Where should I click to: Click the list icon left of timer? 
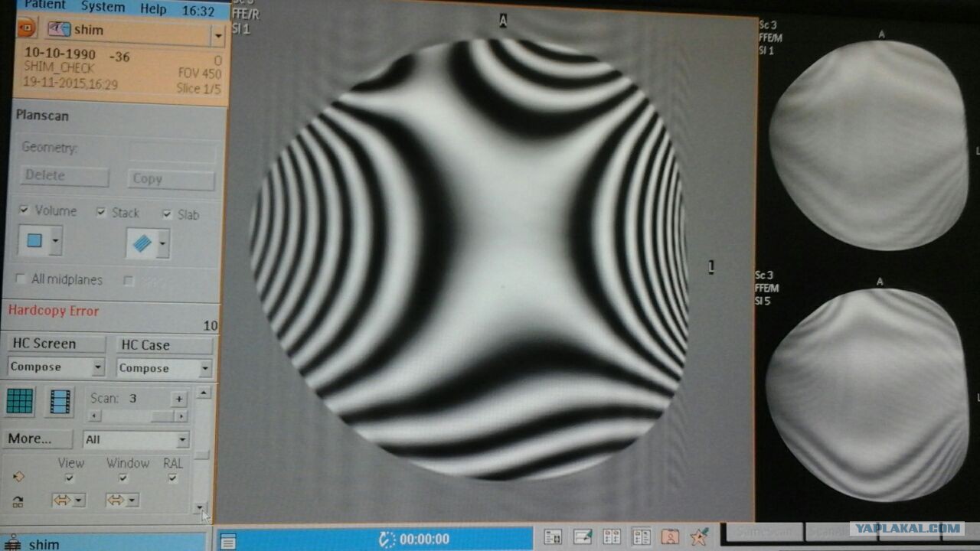(227, 541)
